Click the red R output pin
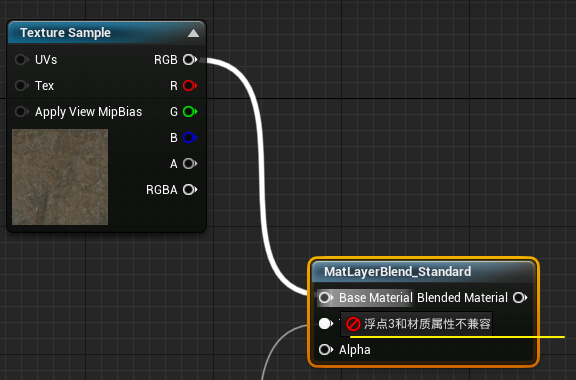The image size is (576, 380). [x=190, y=86]
